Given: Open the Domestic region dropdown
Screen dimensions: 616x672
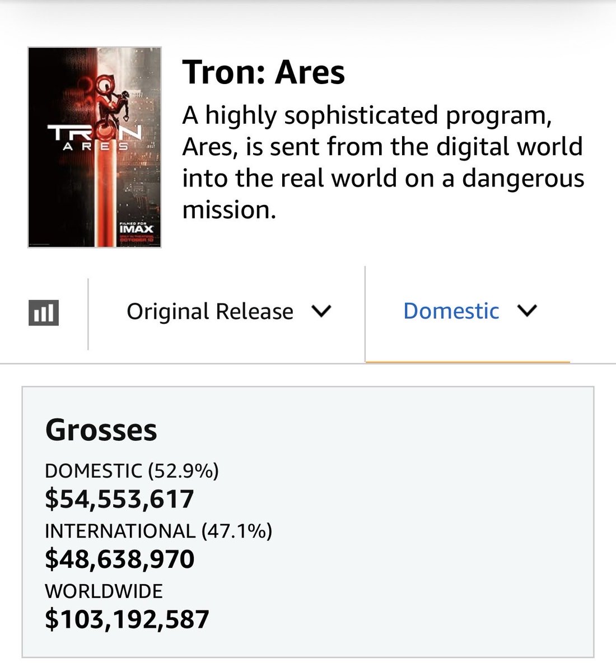Looking at the screenshot, I should click(468, 311).
